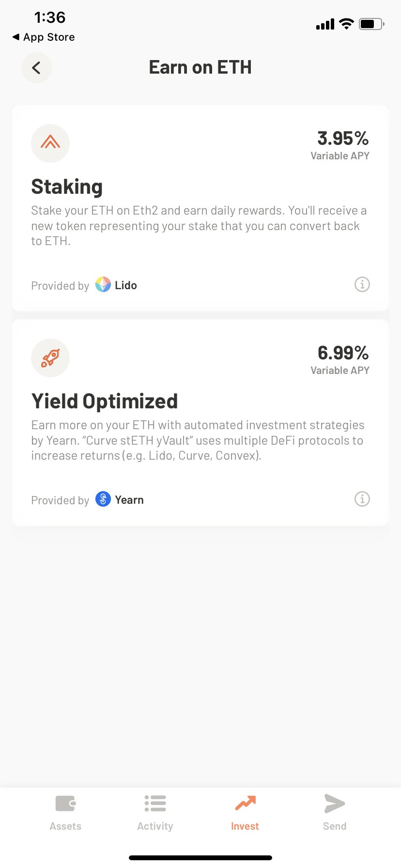Open info for Yearn vault
The height and width of the screenshot is (868, 401).
point(362,499)
